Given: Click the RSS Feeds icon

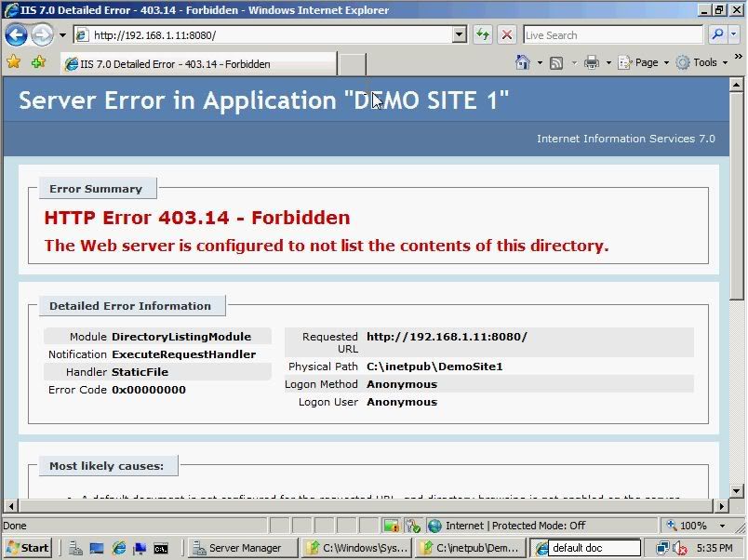Looking at the screenshot, I should click(556, 63).
